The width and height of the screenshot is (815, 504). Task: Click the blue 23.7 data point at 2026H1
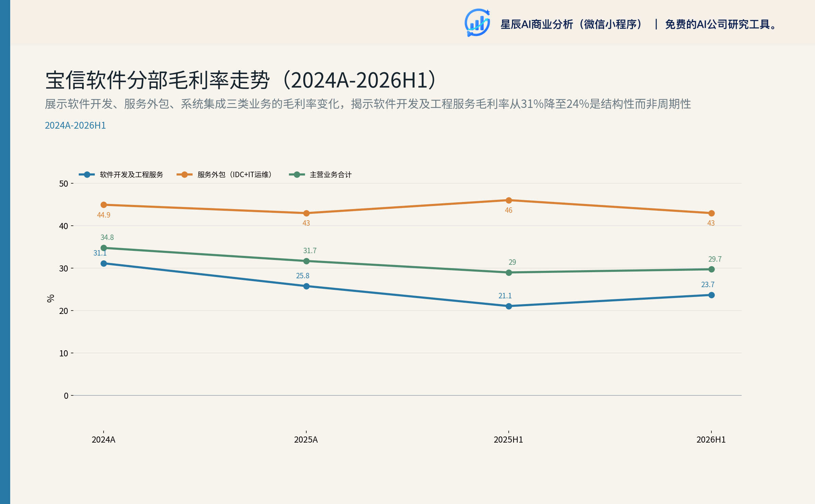pos(711,295)
